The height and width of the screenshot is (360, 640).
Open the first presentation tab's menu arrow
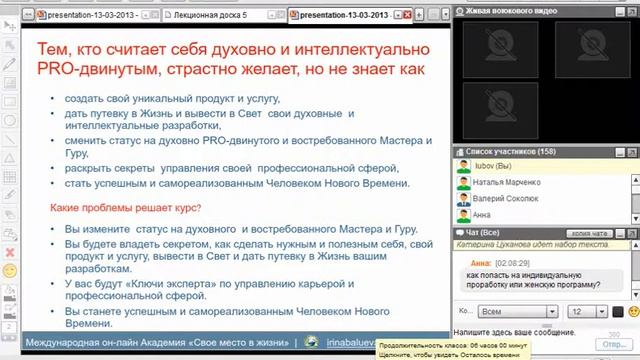point(146,15)
